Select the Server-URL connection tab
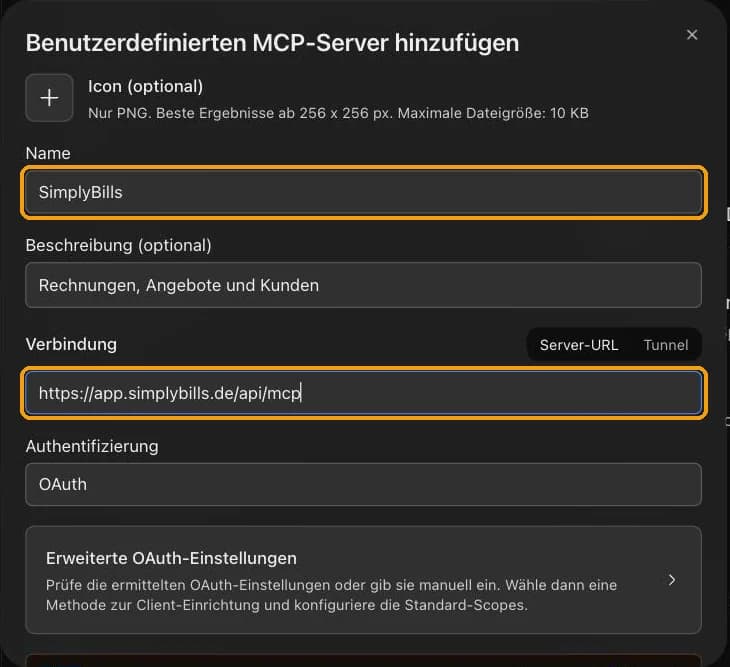 579,345
